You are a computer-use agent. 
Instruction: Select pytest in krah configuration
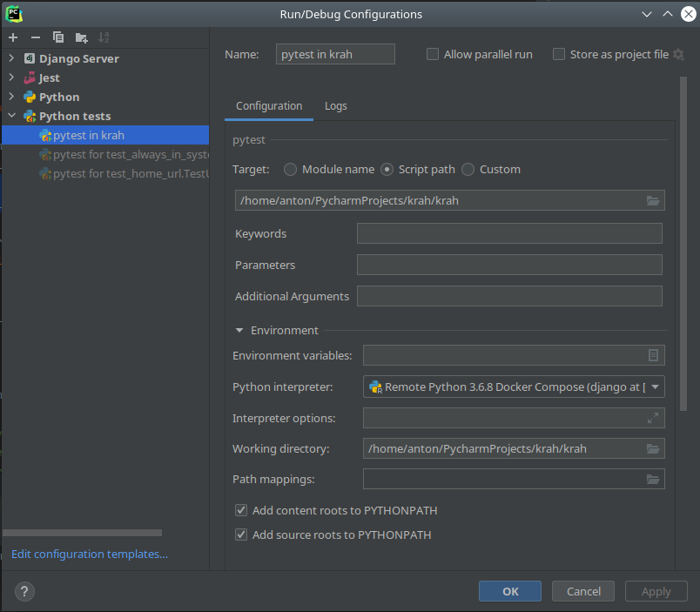click(105, 135)
